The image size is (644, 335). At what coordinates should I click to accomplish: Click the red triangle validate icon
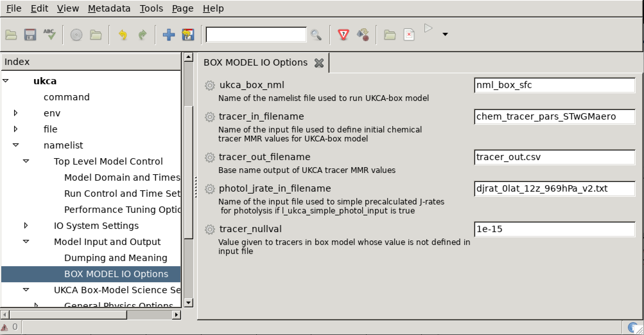(344, 35)
